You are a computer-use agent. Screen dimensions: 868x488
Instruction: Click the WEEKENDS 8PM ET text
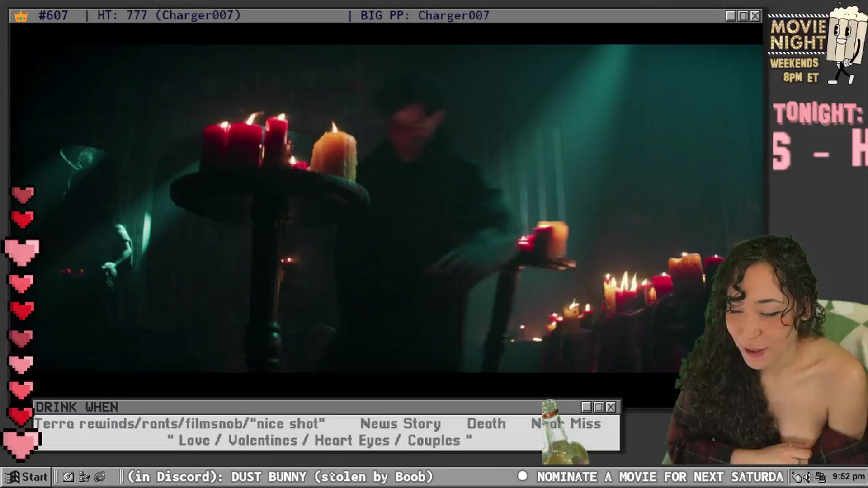tap(794, 70)
